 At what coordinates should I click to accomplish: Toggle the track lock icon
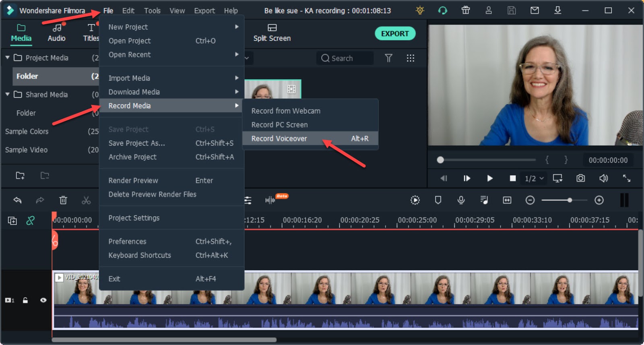point(25,300)
